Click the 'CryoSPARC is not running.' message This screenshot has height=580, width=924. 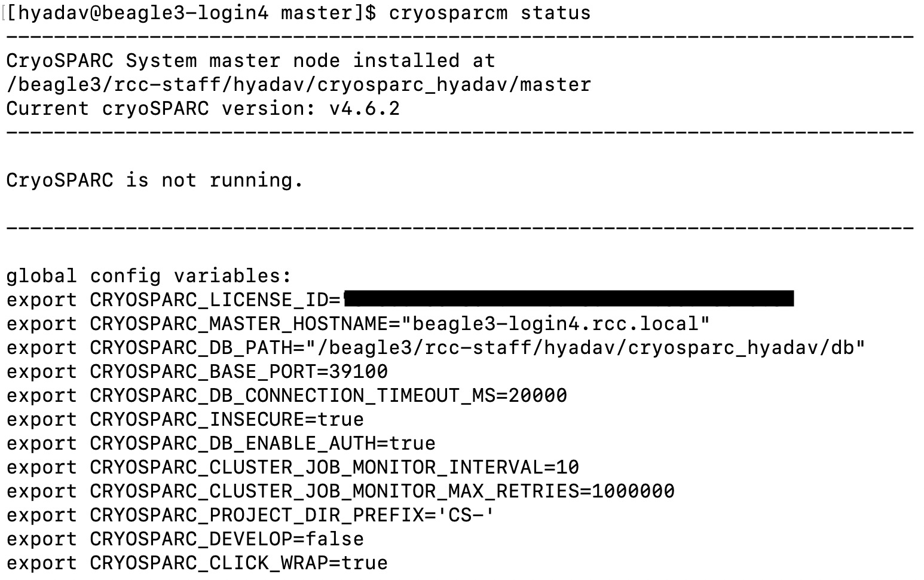tap(155, 181)
